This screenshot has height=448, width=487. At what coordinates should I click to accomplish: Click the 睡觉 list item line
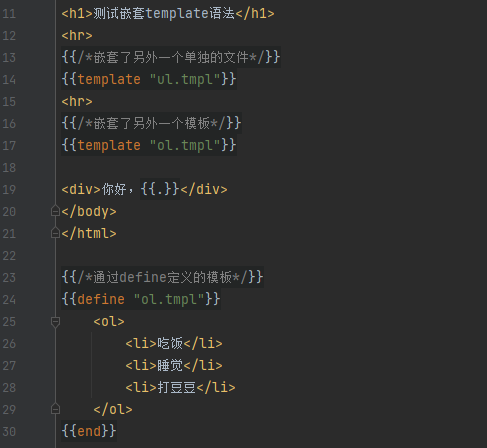pyautogui.click(x=174, y=365)
